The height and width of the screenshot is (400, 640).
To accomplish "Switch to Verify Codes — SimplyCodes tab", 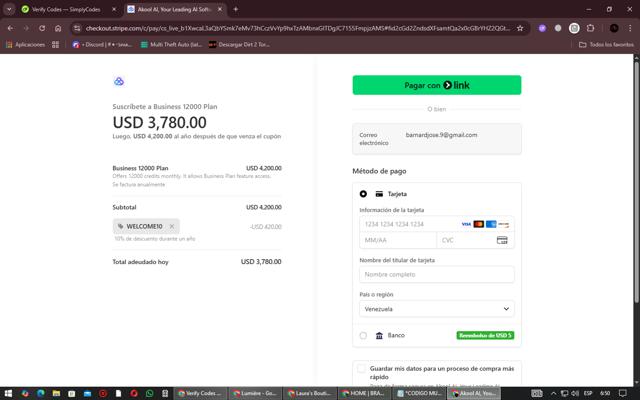I will pyautogui.click(x=69, y=9).
